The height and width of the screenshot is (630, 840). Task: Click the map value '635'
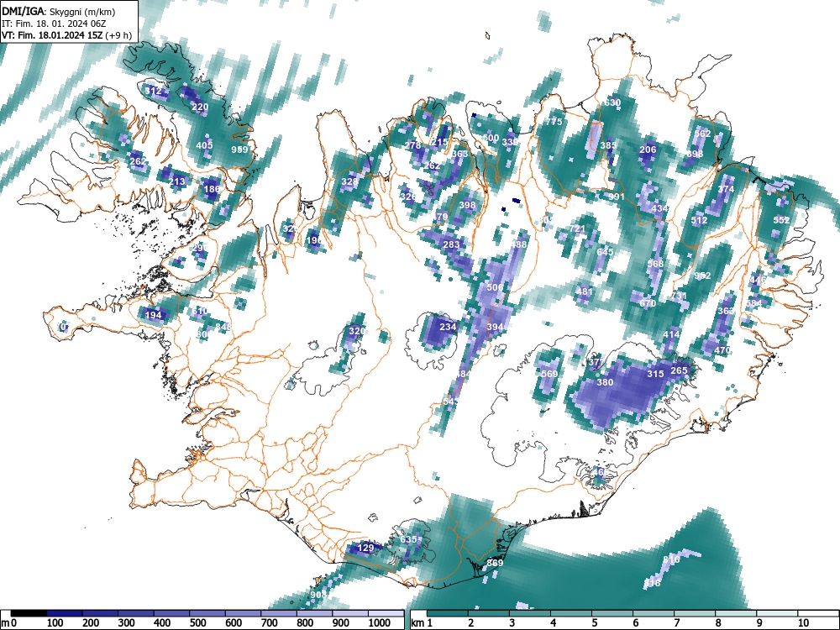point(408,539)
